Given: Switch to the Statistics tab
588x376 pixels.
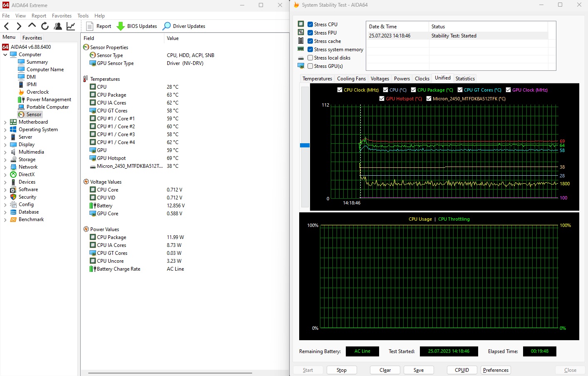Looking at the screenshot, I should [465, 79].
